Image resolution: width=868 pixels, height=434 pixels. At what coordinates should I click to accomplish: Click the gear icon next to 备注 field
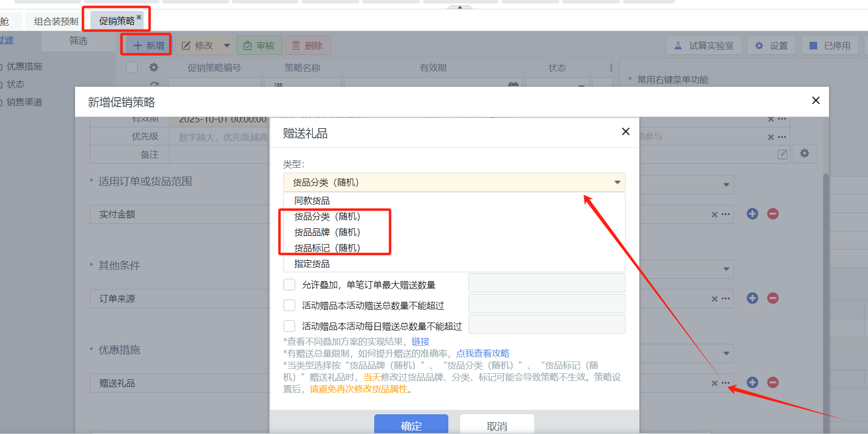pos(804,153)
